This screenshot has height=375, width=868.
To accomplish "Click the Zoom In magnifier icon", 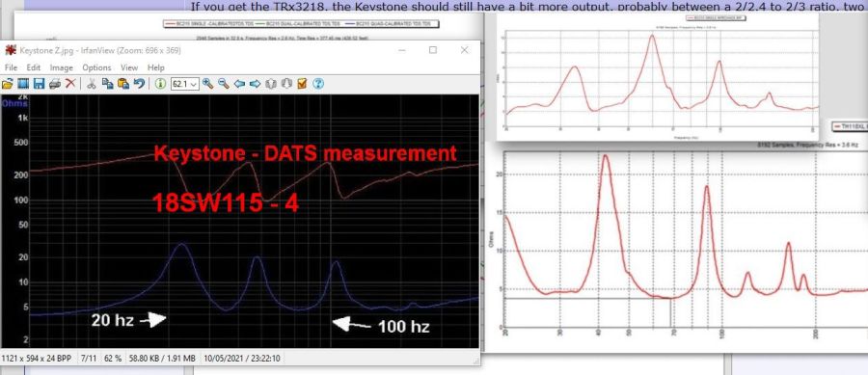I will (207, 84).
